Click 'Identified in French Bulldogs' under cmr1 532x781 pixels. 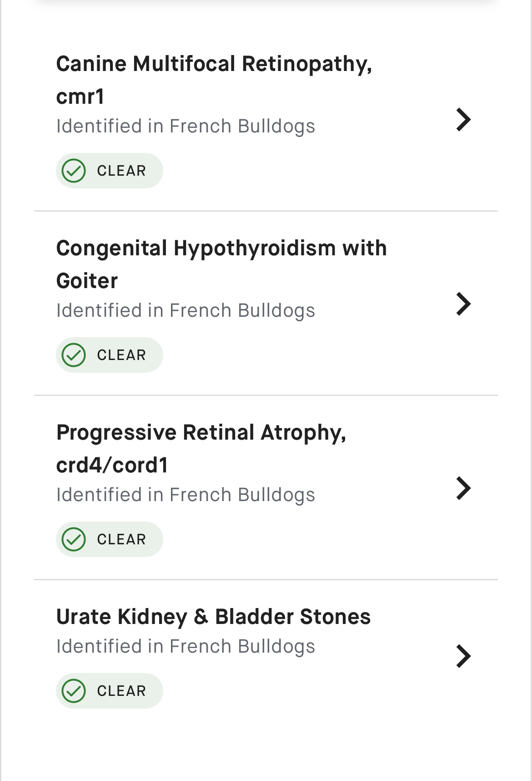(186, 127)
